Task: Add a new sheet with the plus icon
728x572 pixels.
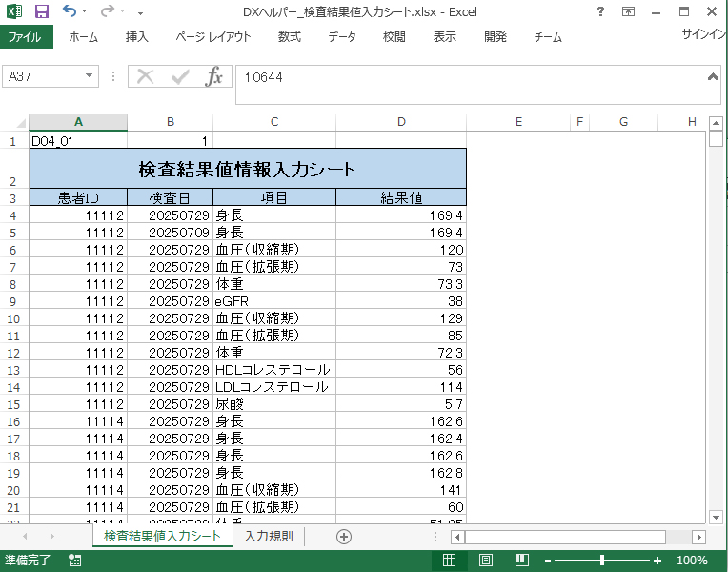Action: point(344,537)
